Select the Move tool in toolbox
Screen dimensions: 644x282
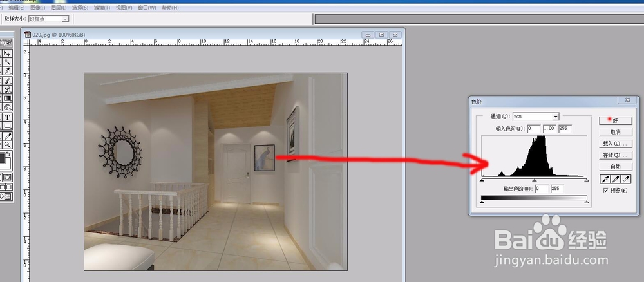coord(8,53)
